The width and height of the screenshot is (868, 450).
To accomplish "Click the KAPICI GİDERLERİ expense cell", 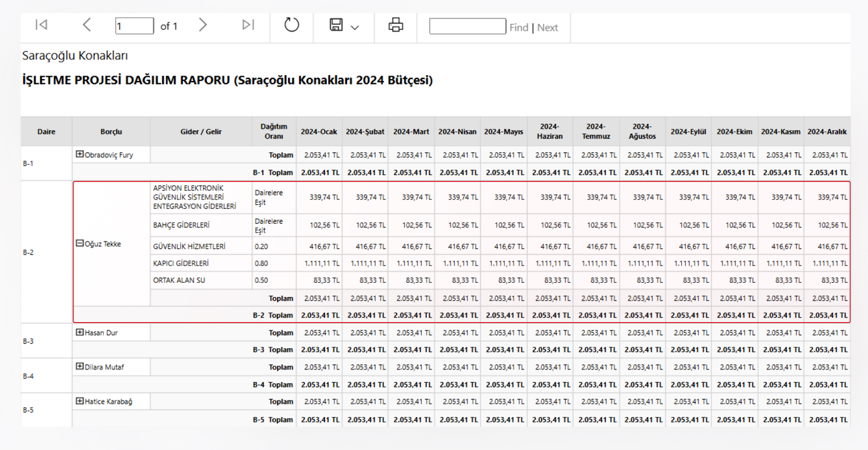I will point(201,263).
